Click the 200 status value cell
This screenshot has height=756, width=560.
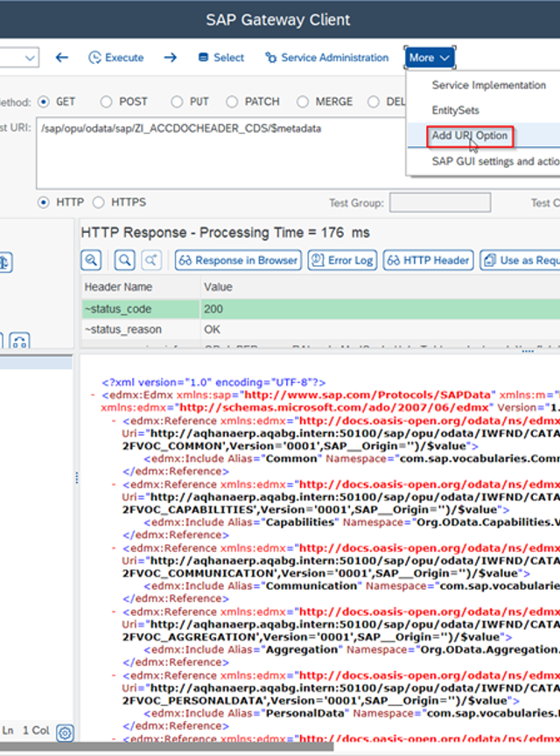380,309
